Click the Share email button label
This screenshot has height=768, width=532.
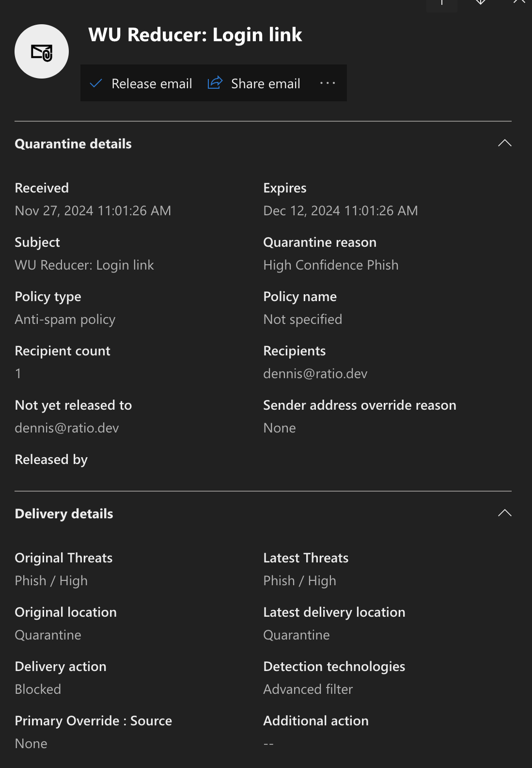tap(266, 84)
